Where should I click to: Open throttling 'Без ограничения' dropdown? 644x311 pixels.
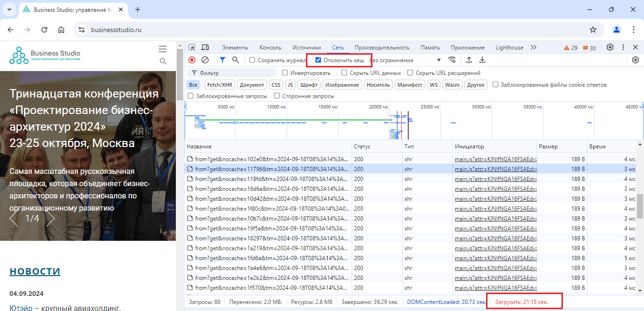point(406,60)
